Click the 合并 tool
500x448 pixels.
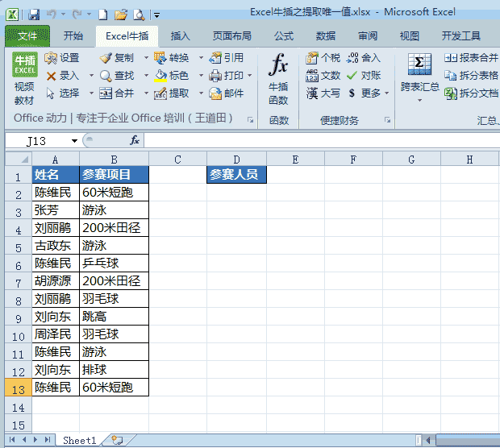click(116, 93)
